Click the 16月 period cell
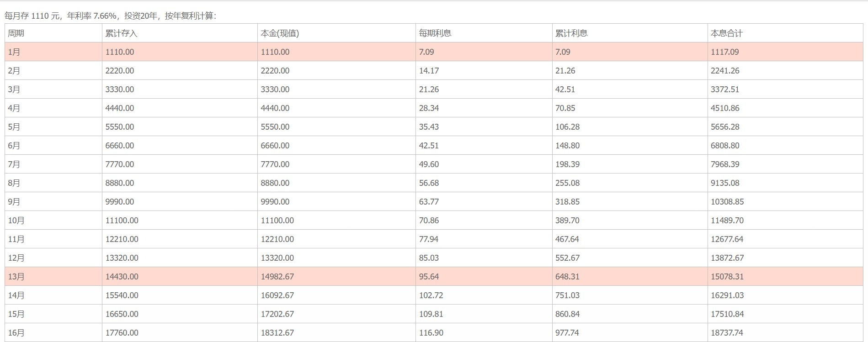The image size is (868, 342). (x=53, y=333)
